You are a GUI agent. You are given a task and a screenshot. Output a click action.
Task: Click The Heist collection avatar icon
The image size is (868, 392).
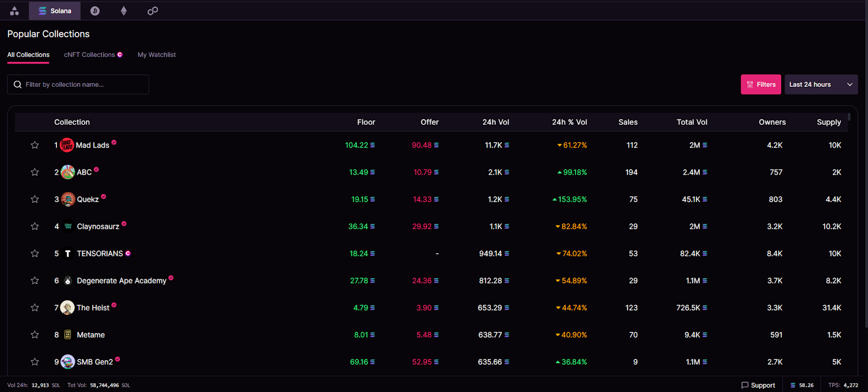pyautogui.click(x=67, y=307)
